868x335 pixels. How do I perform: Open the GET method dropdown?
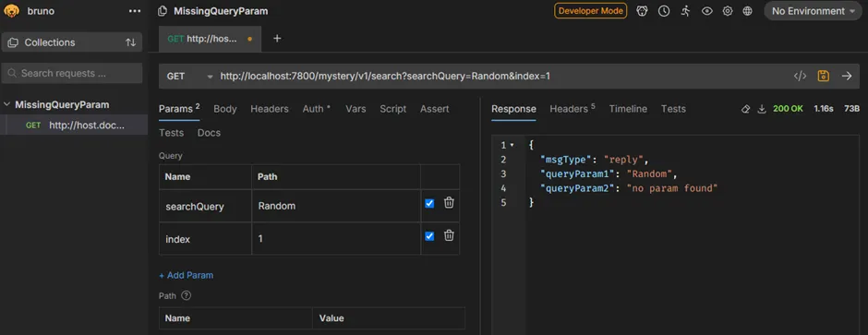tap(190, 77)
